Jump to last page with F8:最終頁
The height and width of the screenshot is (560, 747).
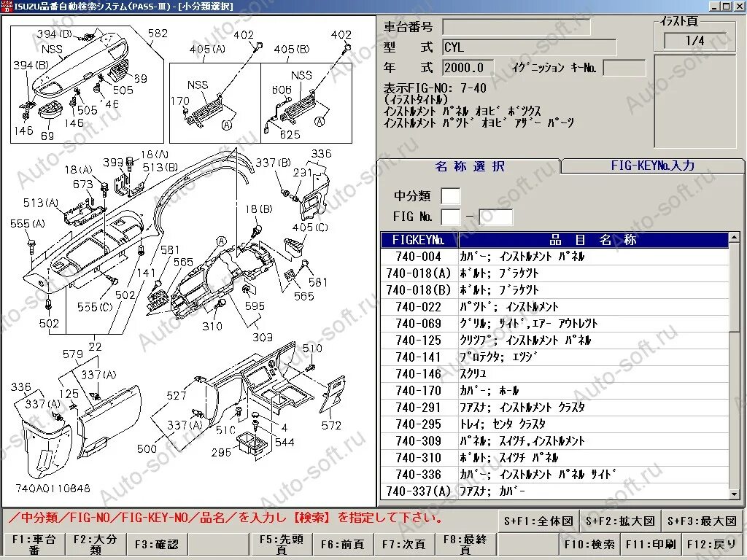[x=465, y=544]
